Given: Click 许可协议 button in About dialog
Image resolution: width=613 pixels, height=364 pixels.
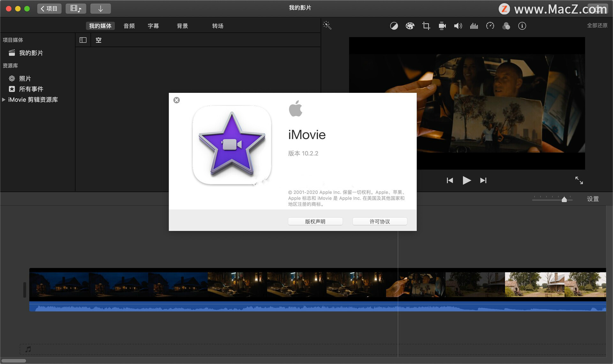Looking at the screenshot, I should point(380,221).
